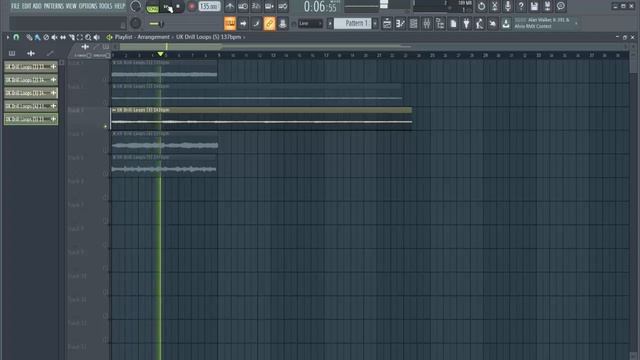
Task: Click the stamp/note-grouping icon
Action: pos(282,24)
